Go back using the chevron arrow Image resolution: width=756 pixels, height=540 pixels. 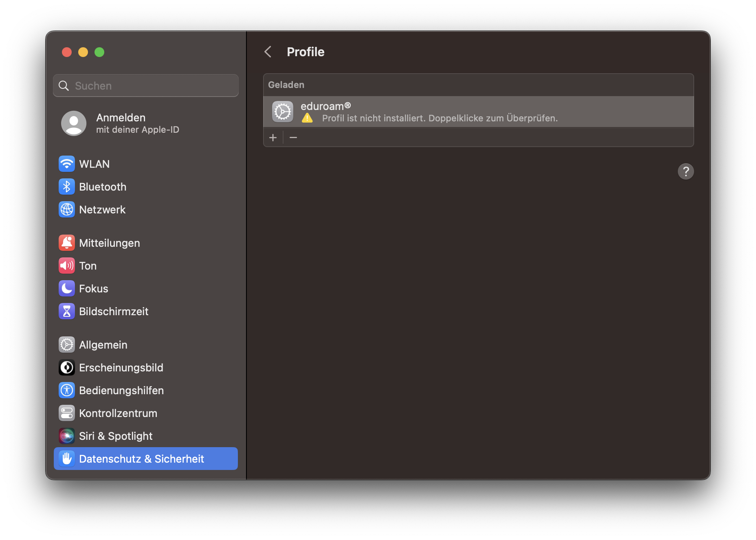268,52
